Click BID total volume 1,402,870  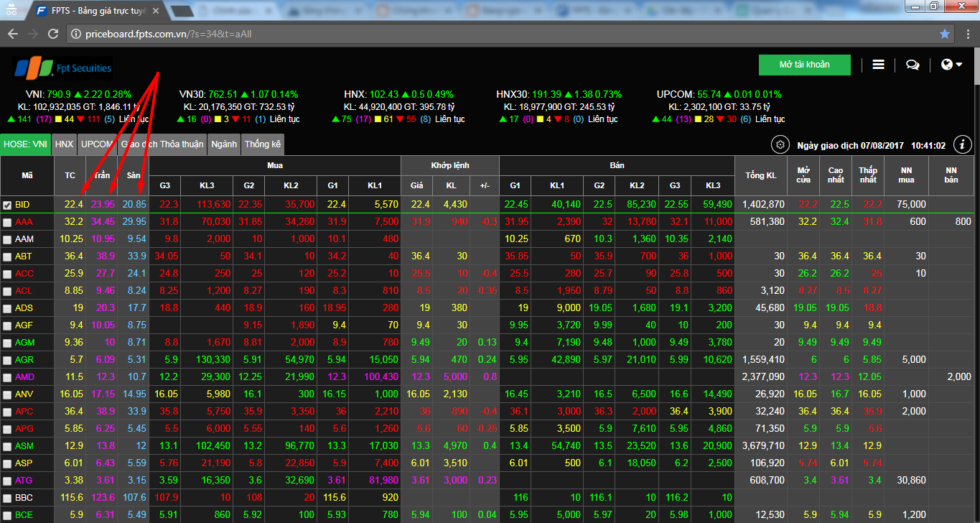(763, 205)
